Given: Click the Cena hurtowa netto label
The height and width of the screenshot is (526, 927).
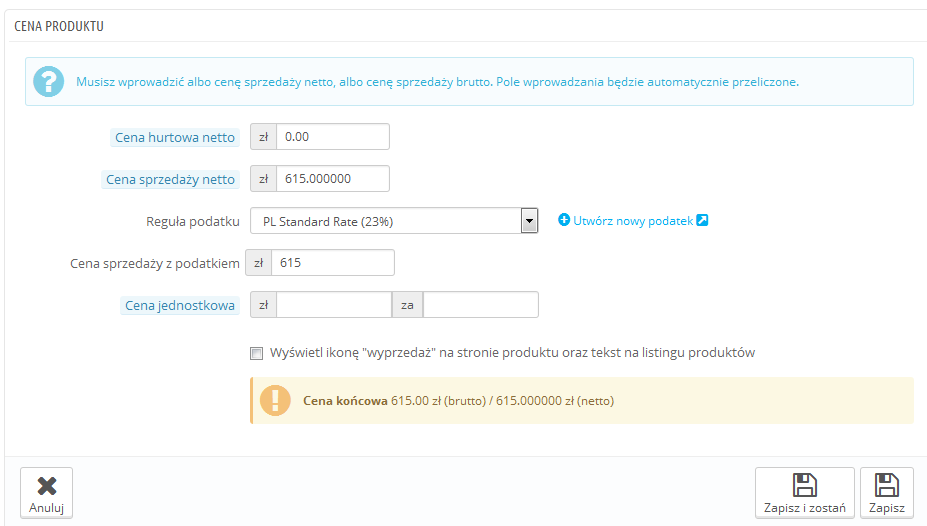Looking at the screenshot, I should tap(175, 138).
